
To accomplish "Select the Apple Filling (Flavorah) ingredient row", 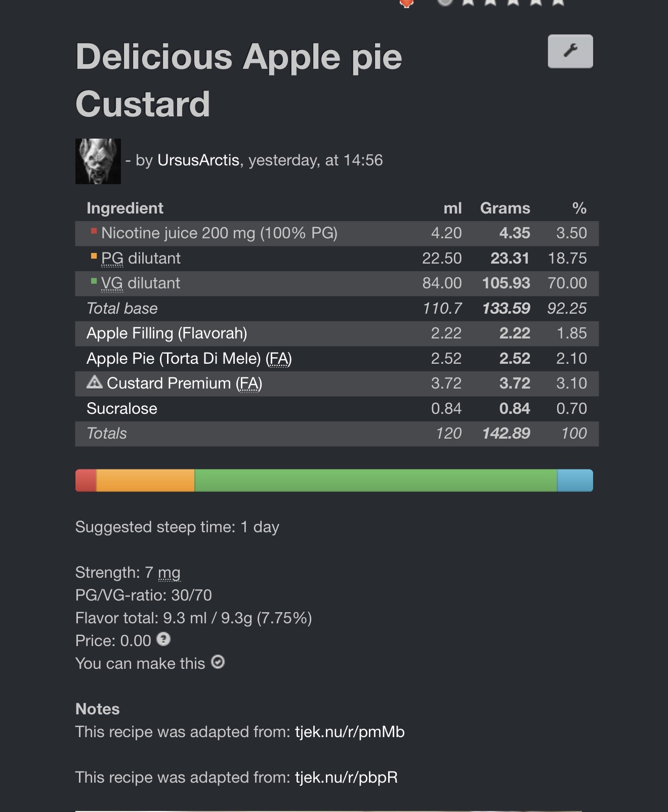I will click(167, 333).
